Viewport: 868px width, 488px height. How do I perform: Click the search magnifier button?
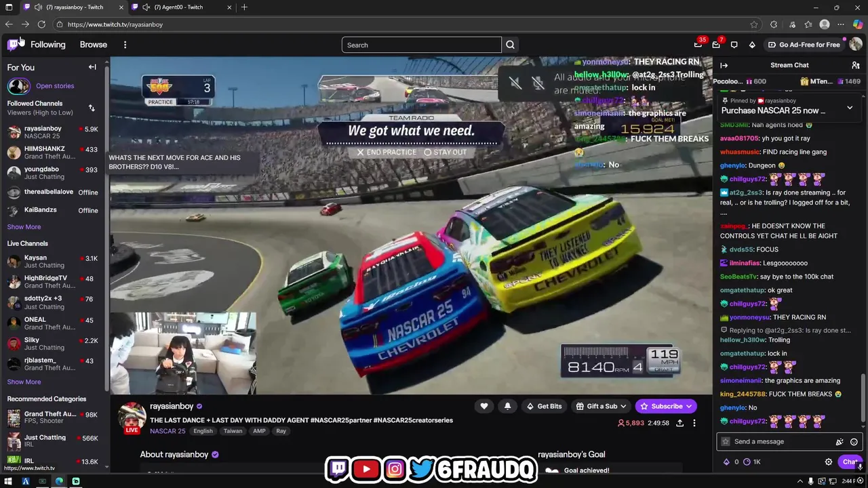(510, 45)
